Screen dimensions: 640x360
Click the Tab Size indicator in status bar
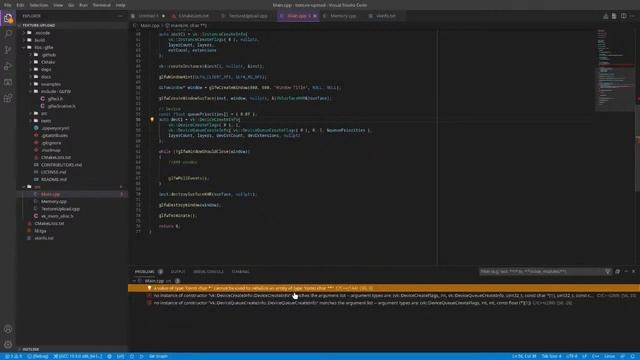551,356
